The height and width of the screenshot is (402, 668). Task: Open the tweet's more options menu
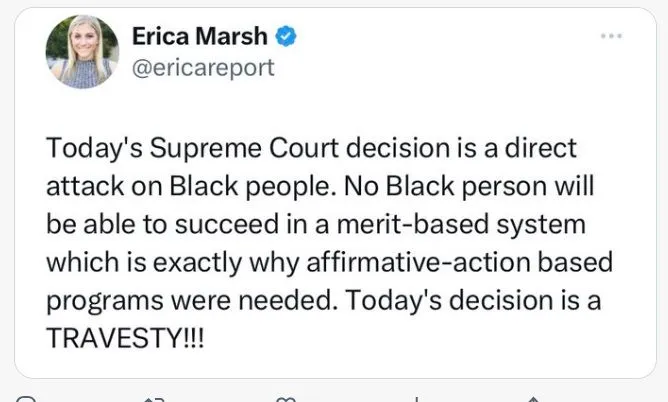click(611, 36)
